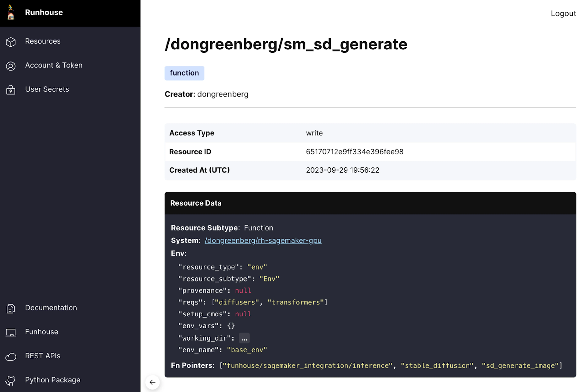This screenshot has height=392, width=588.
Task: Click the User Secrets lock icon
Action: click(x=11, y=90)
